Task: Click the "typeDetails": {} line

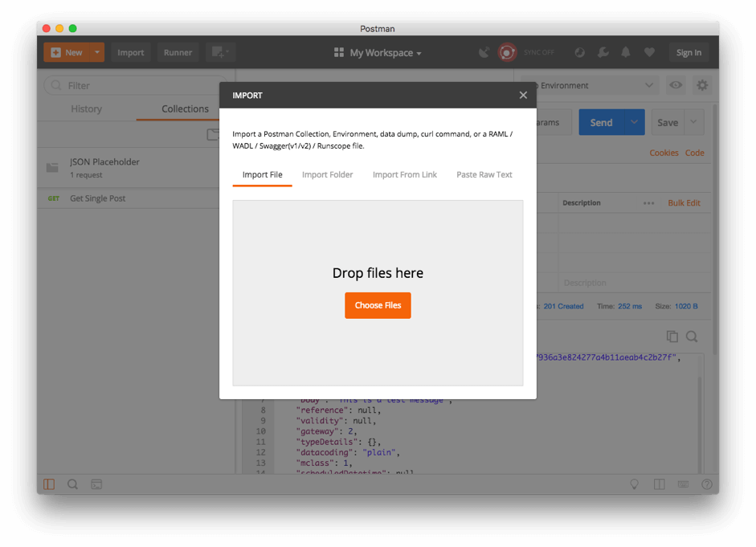Action: coord(338,442)
